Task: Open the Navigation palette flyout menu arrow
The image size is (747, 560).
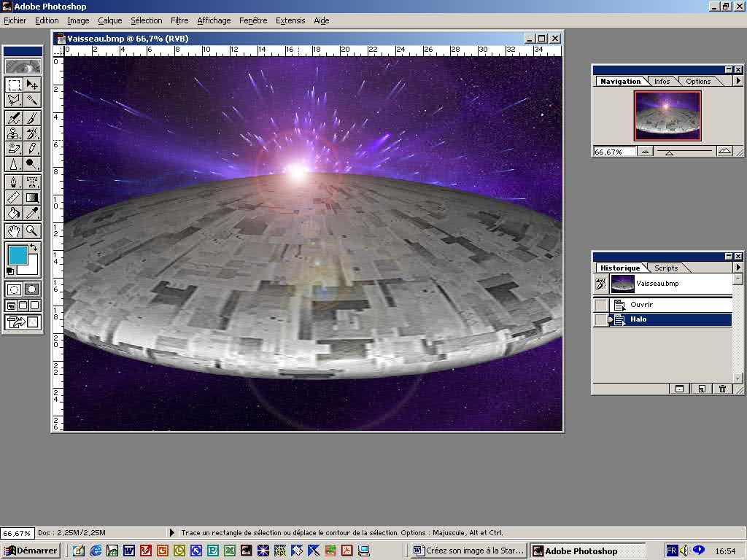Action: click(738, 81)
